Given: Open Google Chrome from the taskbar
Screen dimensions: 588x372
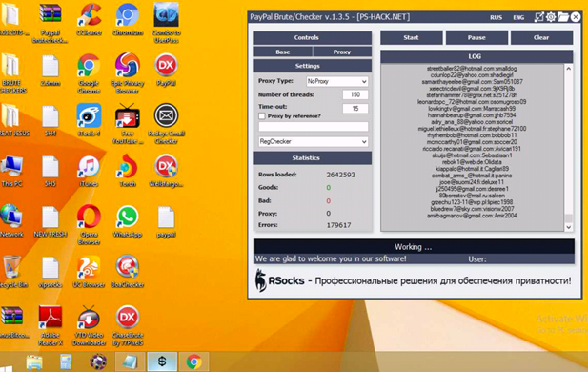Looking at the screenshot, I should click(x=193, y=362).
